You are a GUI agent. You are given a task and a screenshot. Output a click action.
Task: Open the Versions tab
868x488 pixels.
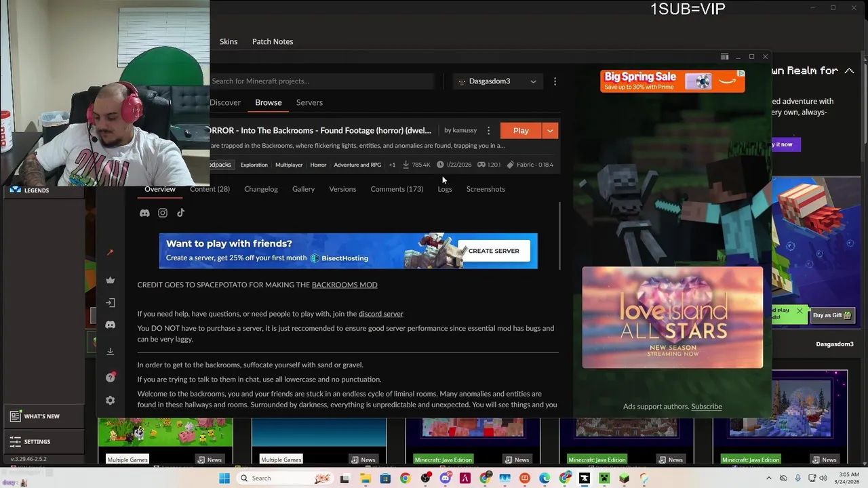(342, 189)
